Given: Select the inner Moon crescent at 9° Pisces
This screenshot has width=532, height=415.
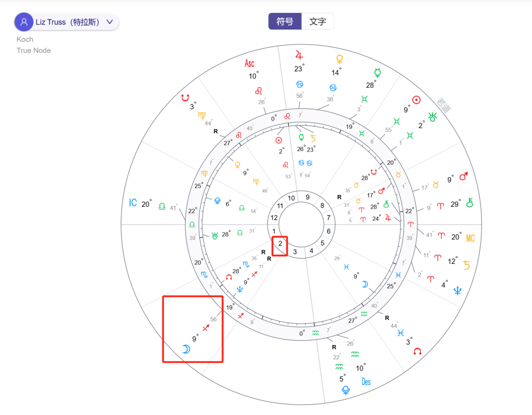Looking at the screenshot, I should (x=365, y=284).
